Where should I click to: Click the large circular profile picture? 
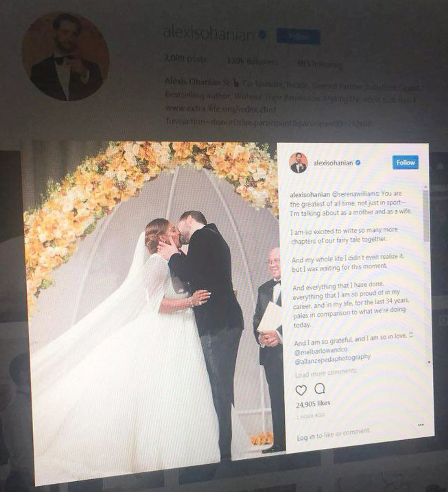click(66, 57)
